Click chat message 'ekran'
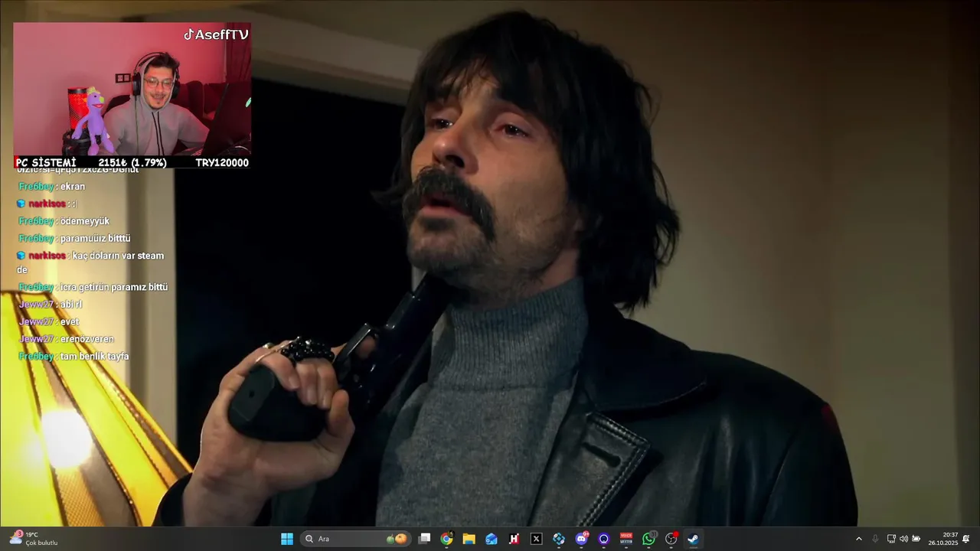Viewport: 980px width, 551px height. pyautogui.click(x=73, y=187)
